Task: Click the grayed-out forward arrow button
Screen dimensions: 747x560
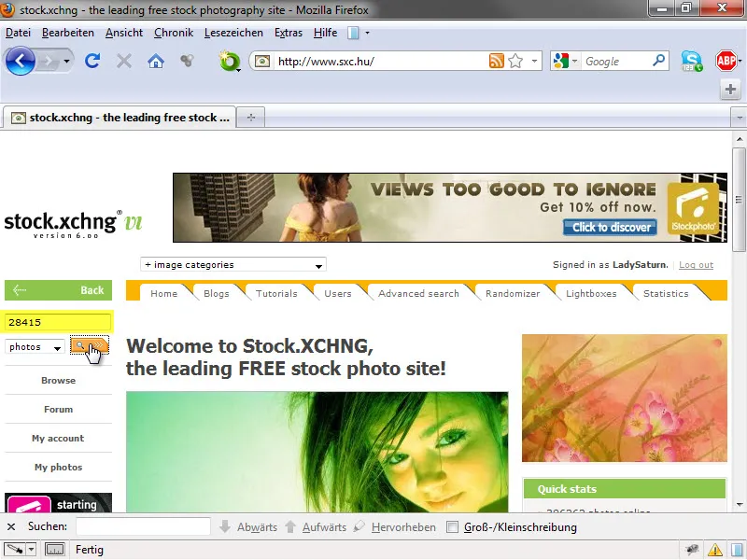Action: tap(48, 61)
